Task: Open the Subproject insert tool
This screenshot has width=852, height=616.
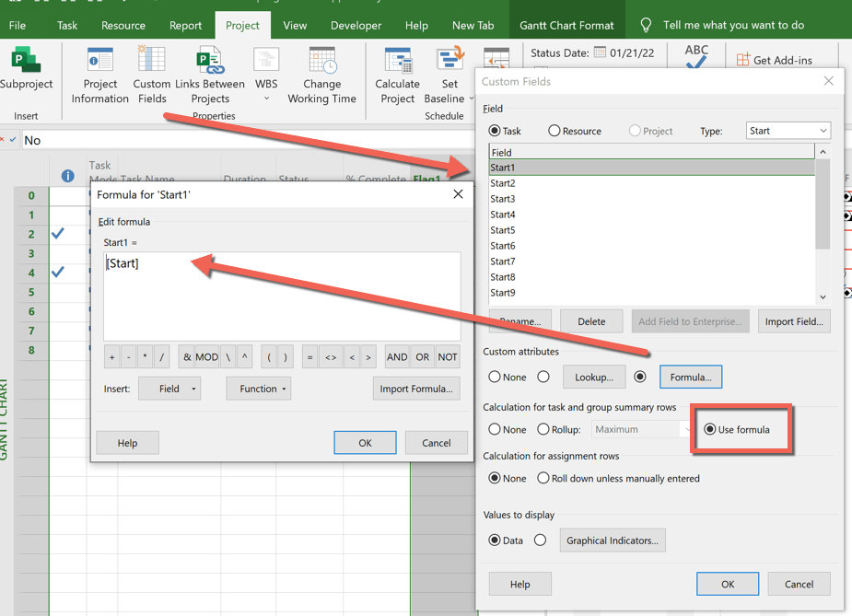Action: (26, 68)
